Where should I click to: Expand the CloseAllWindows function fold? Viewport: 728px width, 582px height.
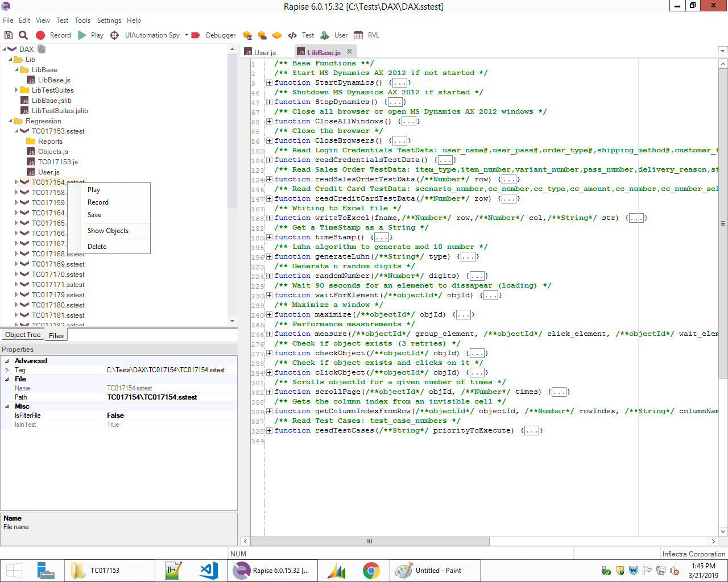point(269,121)
